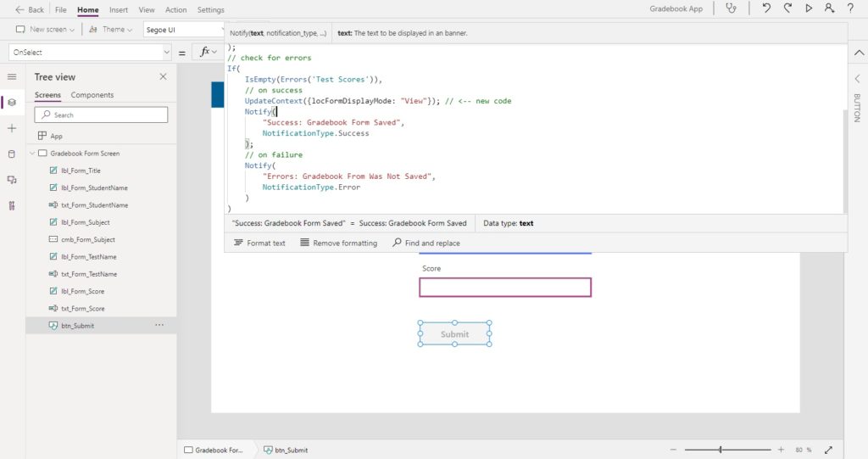Open the Media sidebar icon
The image size is (868, 459).
click(x=12, y=180)
